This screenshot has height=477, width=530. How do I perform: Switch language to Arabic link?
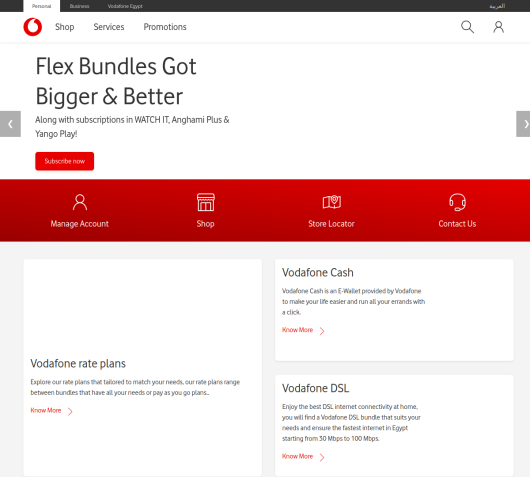(497, 6)
